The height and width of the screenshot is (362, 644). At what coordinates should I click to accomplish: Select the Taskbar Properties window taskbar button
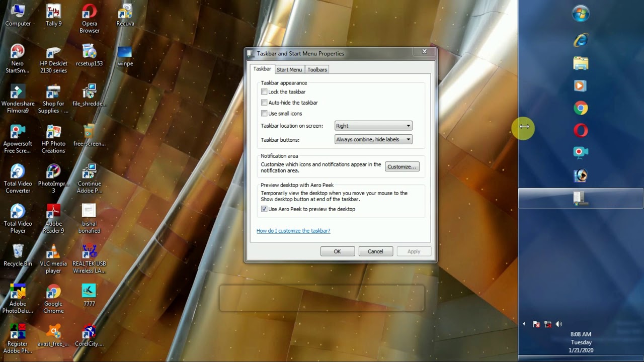click(581, 198)
